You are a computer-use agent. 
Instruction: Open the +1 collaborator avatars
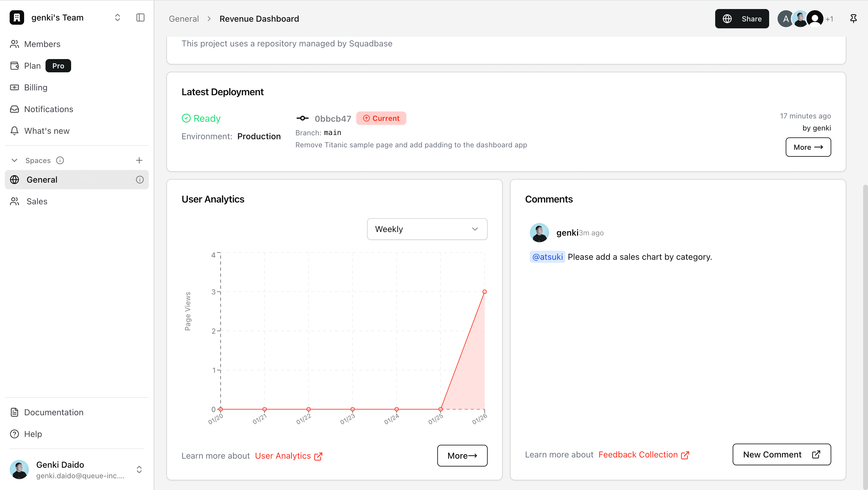[x=829, y=19]
